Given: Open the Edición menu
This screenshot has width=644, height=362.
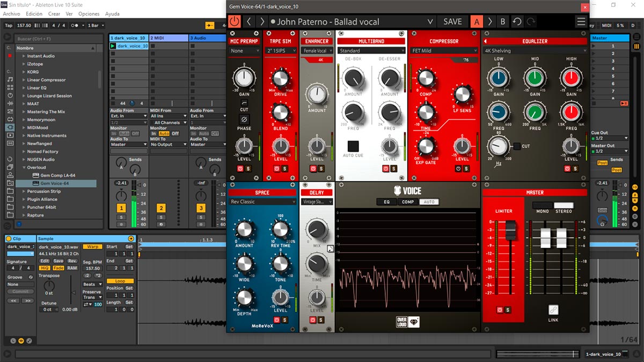Looking at the screenshot, I should (34, 14).
